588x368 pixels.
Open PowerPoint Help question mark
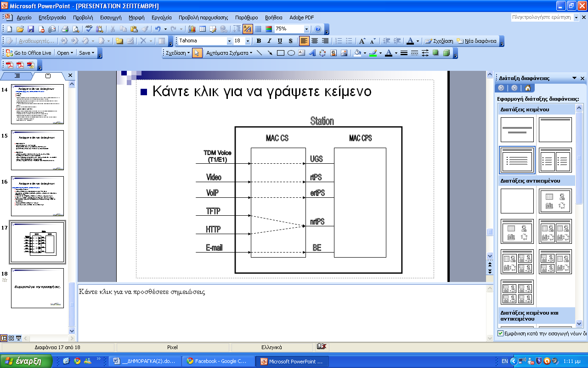(x=318, y=29)
